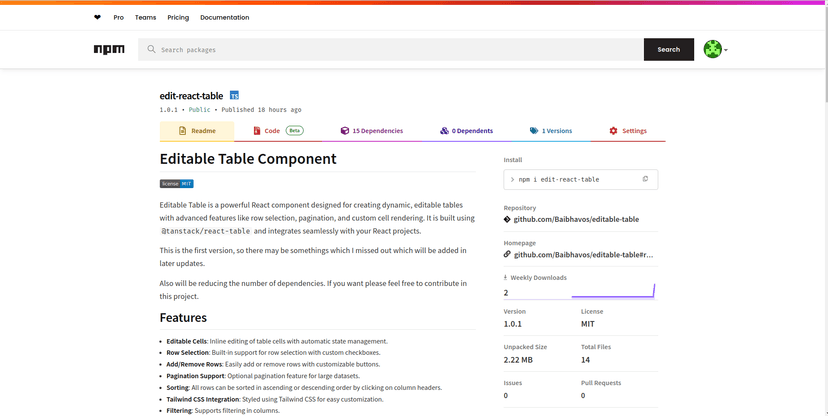Open the Pricing link
This screenshot has height=416, width=828.
pos(178,17)
